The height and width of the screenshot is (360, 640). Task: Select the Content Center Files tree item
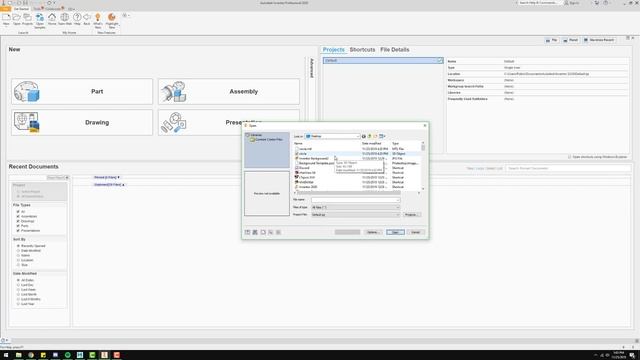[x=267, y=140]
